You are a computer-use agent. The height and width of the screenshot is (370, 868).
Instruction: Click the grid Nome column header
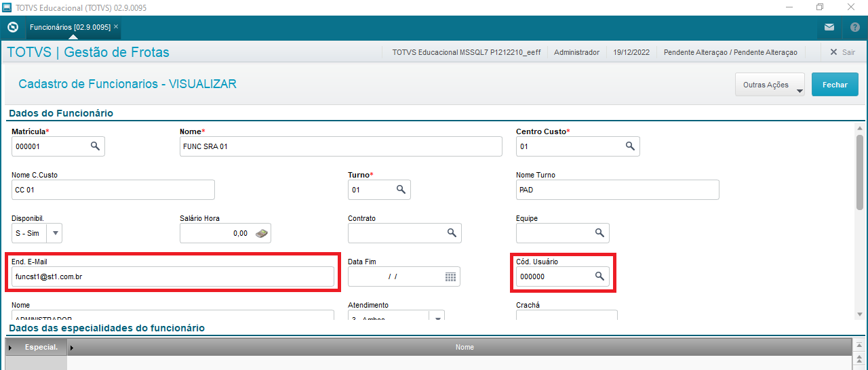point(465,347)
